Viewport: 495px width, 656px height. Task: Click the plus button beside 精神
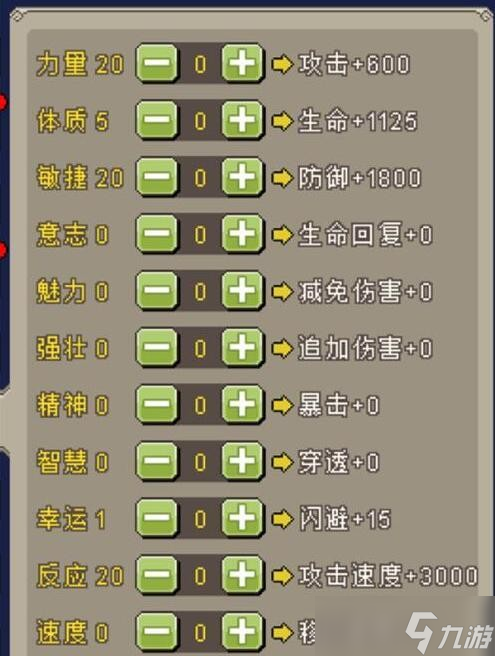point(242,405)
